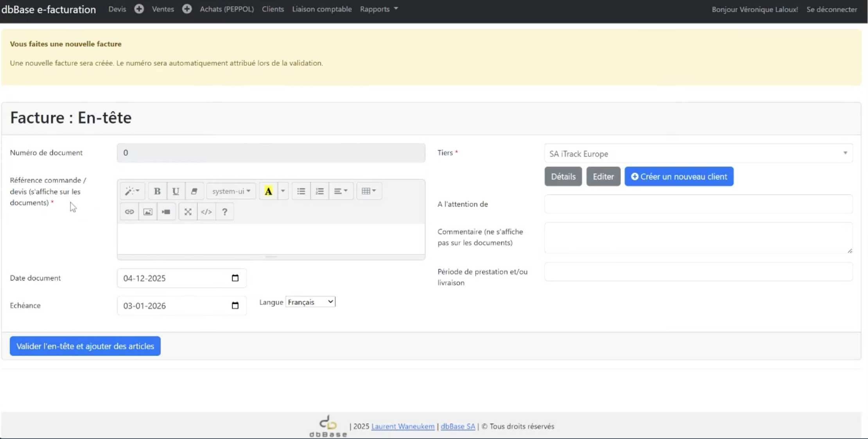This screenshot has width=868, height=439.
Task: Open the Rapports menu
Action: click(378, 9)
